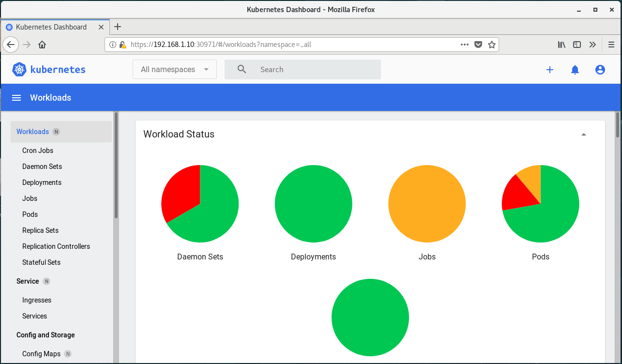Click the Workloads title in blue header
Image resolution: width=622 pixels, height=364 pixels.
coord(50,98)
